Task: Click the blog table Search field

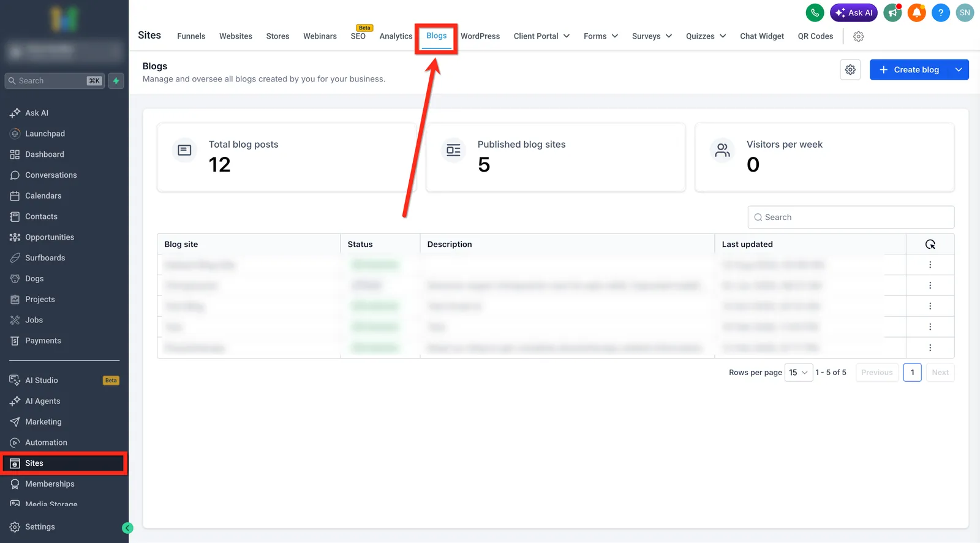Action: point(851,218)
